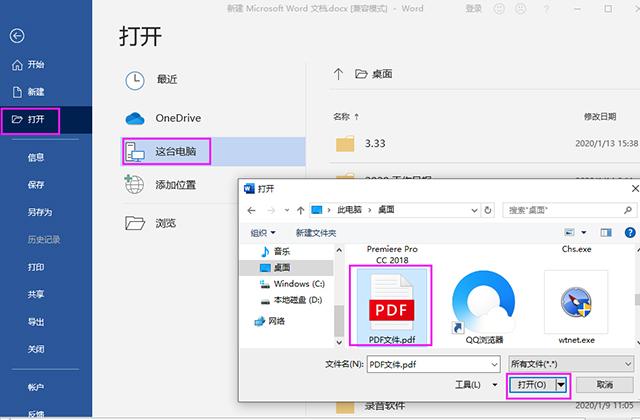Open the 信息 page

36,157
